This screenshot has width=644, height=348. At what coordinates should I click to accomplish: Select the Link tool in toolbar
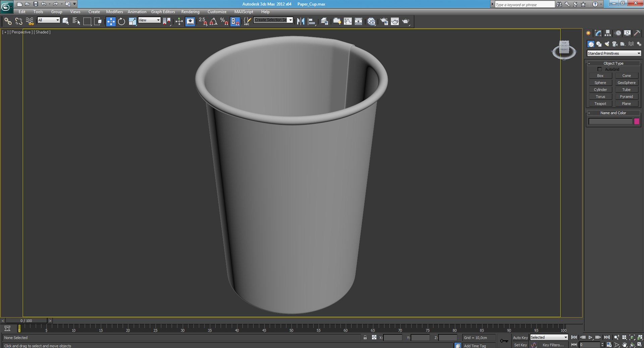[x=8, y=21]
